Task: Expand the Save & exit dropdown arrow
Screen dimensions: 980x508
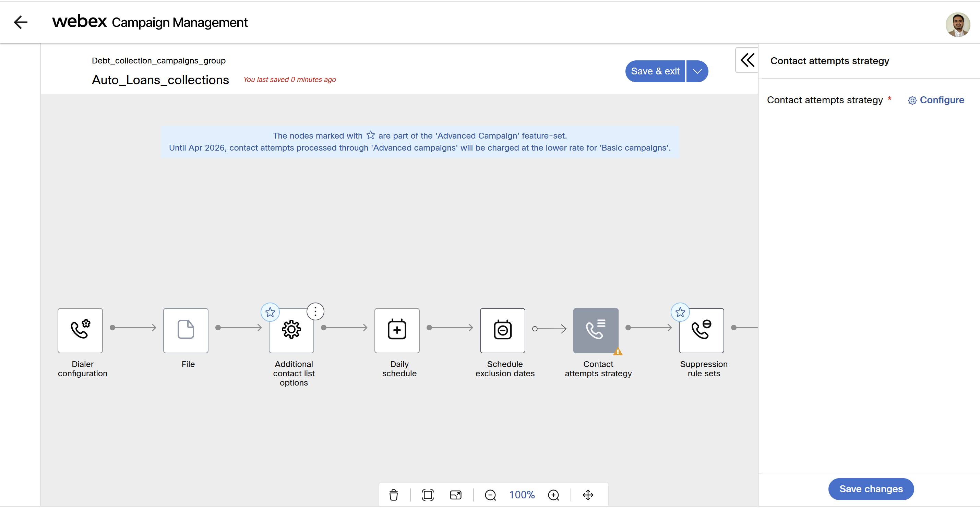Action: (697, 71)
